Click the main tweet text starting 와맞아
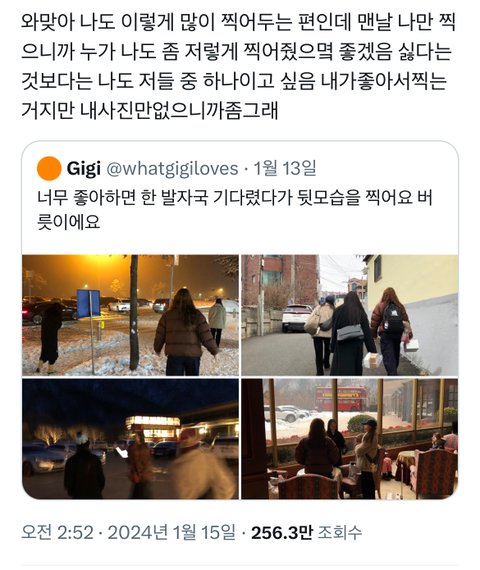480x570 pixels. click(238, 66)
